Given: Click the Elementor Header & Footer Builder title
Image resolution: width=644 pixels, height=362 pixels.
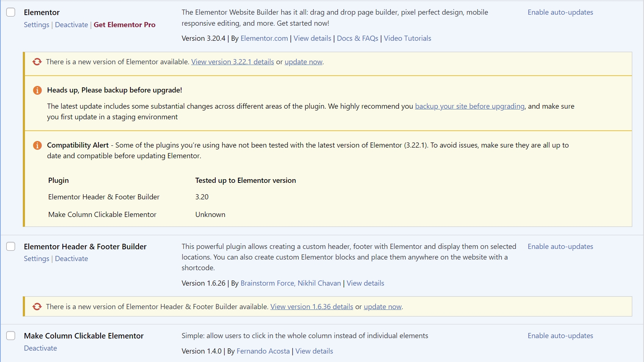Looking at the screenshot, I should coord(85,247).
